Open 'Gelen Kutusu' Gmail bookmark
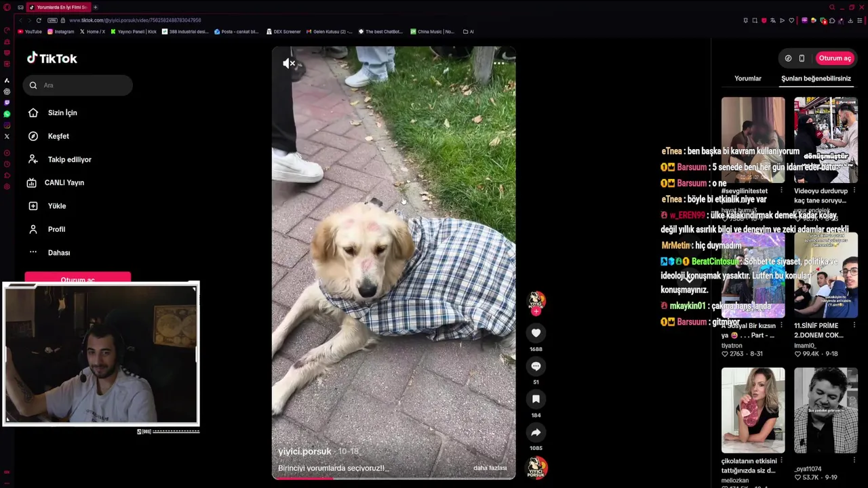This screenshot has width=868, height=488. coord(330,32)
